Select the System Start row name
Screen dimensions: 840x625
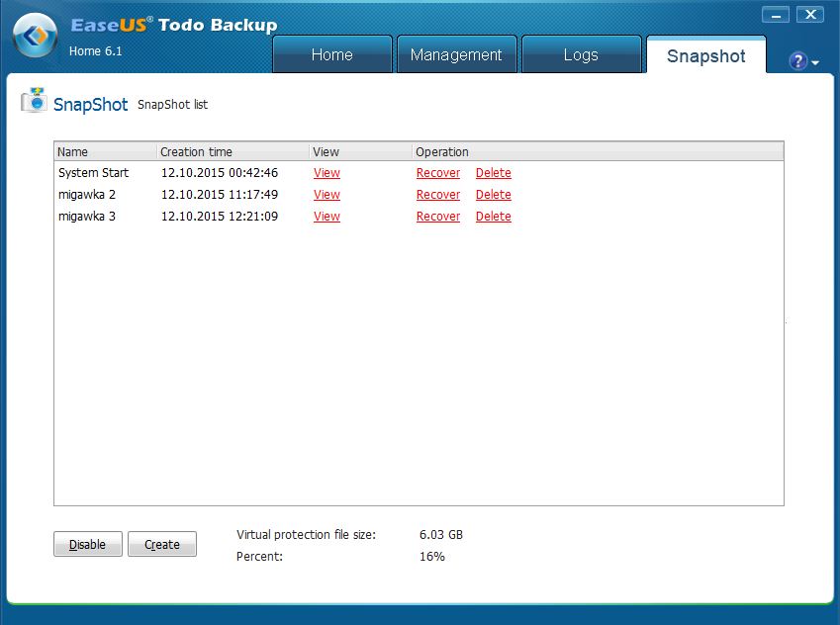point(94,173)
